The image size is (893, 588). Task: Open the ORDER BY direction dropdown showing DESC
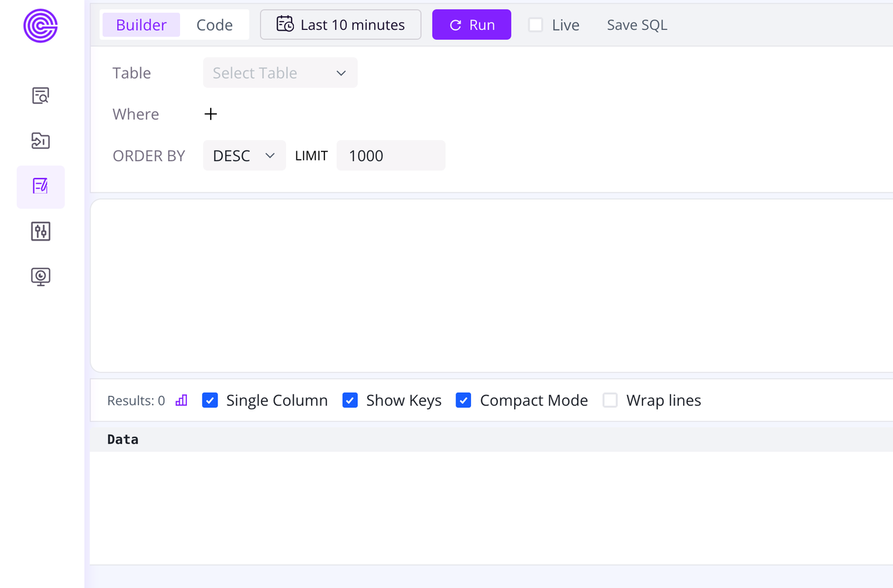point(243,155)
